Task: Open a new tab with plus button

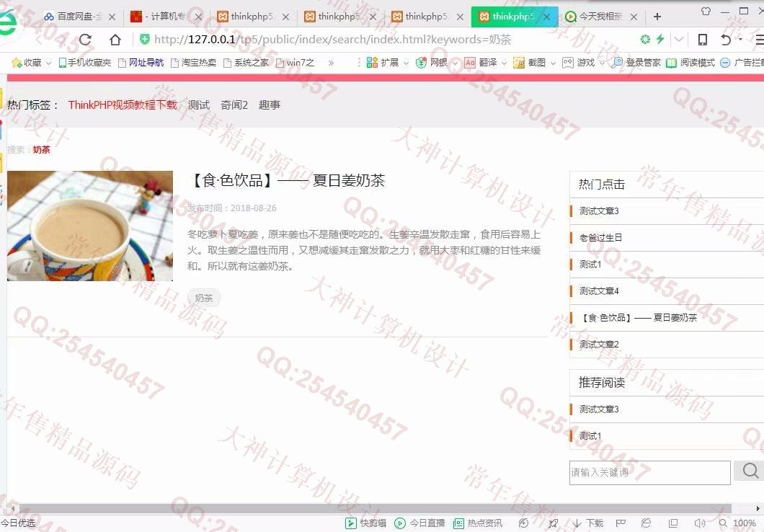Action: [657, 17]
